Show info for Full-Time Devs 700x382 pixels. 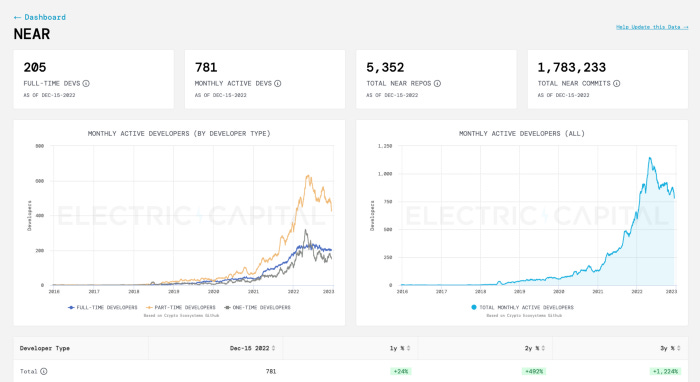tap(86, 83)
